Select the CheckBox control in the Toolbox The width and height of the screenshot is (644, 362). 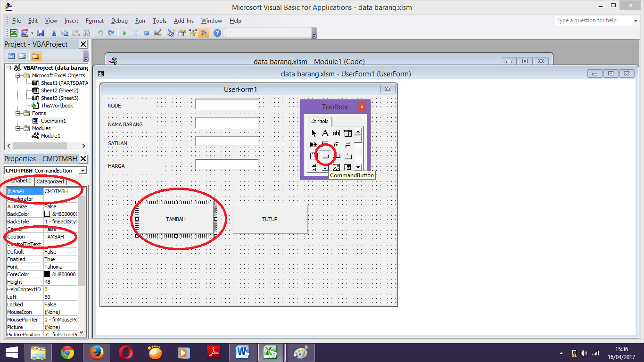pos(325,144)
